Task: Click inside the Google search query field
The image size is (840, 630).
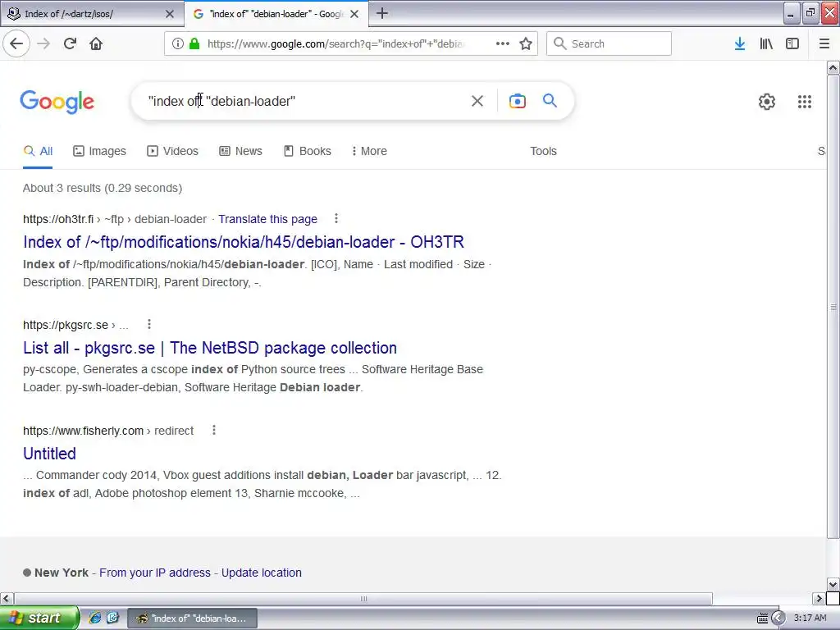Action: 305,101
